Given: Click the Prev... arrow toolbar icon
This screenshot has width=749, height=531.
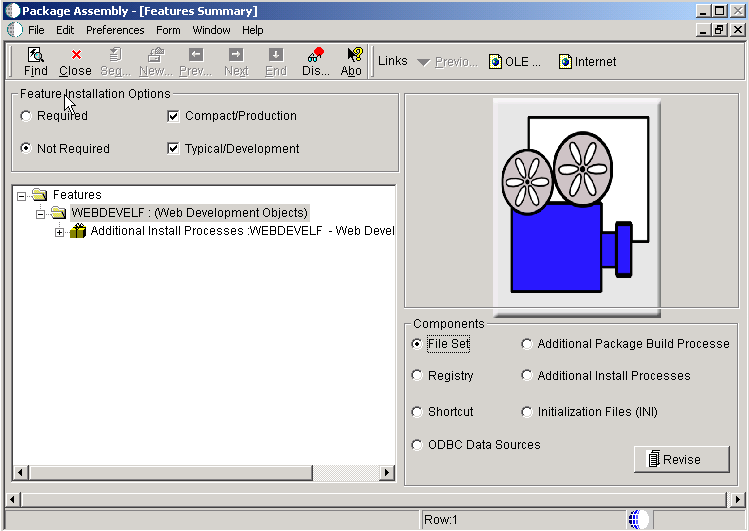Looking at the screenshot, I should point(196,55).
